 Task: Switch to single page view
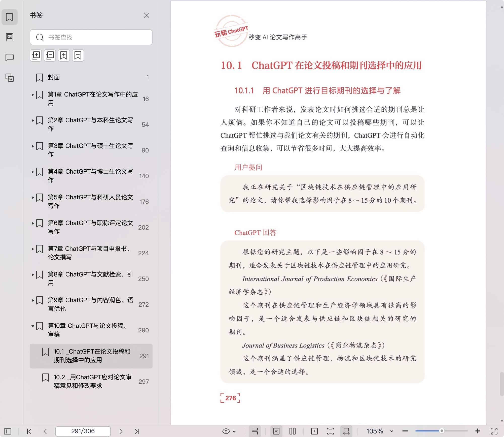[x=276, y=431]
